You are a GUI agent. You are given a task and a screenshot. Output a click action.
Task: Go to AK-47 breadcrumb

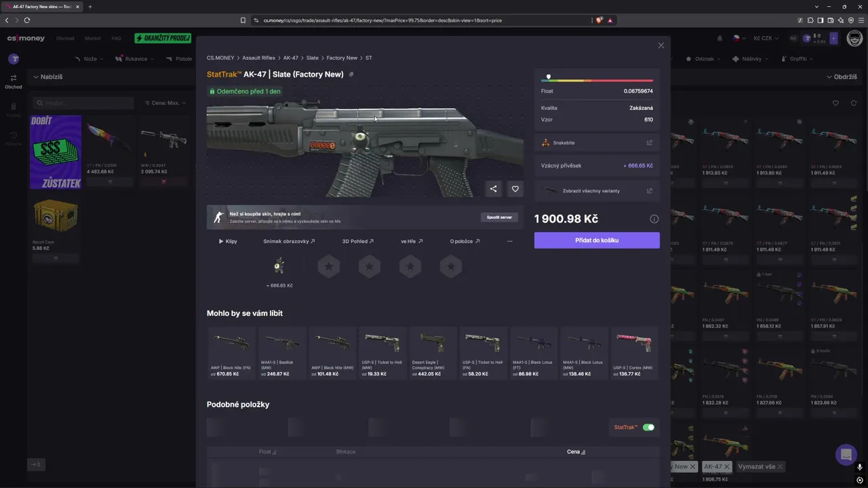coord(291,58)
